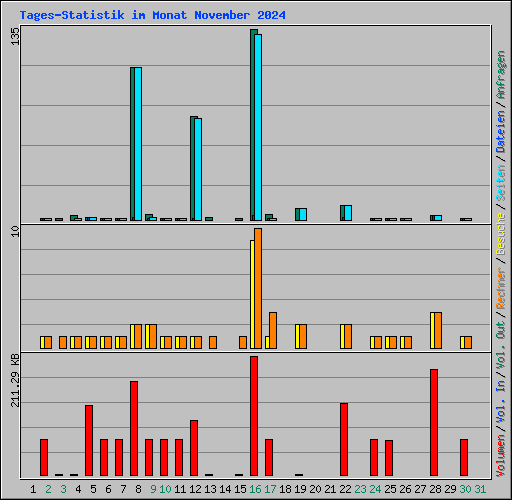Click the tallest cyan pages bar on day 16
Viewport: 512px width, 500px height.
[258, 127]
